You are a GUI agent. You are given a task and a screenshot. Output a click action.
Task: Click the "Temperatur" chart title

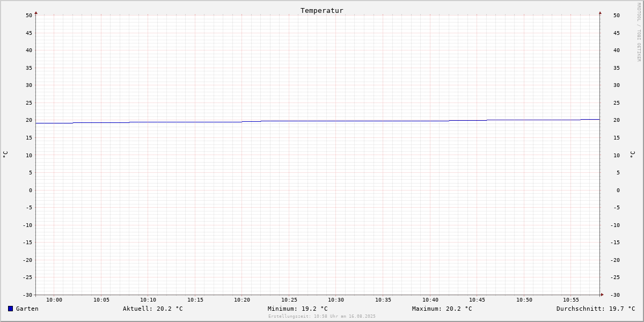pos(322,10)
